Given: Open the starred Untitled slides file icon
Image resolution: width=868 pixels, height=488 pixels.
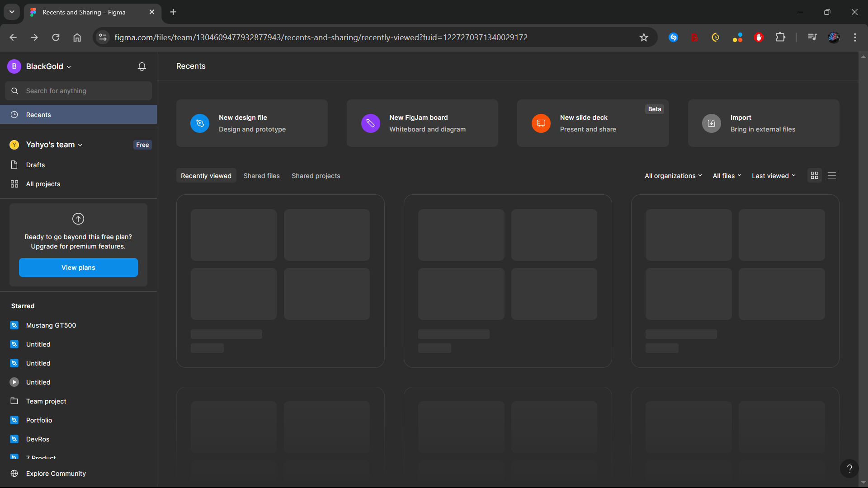Looking at the screenshot, I should pyautogui.click(x=14, y=382).
